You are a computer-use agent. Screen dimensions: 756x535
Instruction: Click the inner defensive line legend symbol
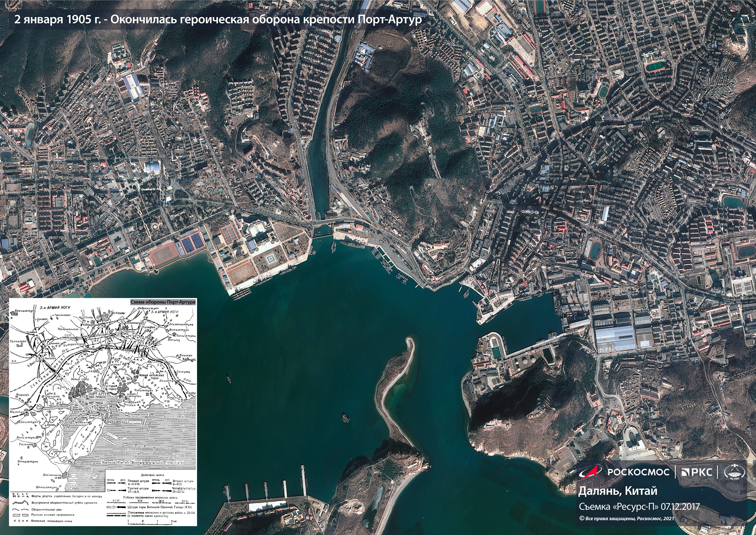tap(20, 502)
